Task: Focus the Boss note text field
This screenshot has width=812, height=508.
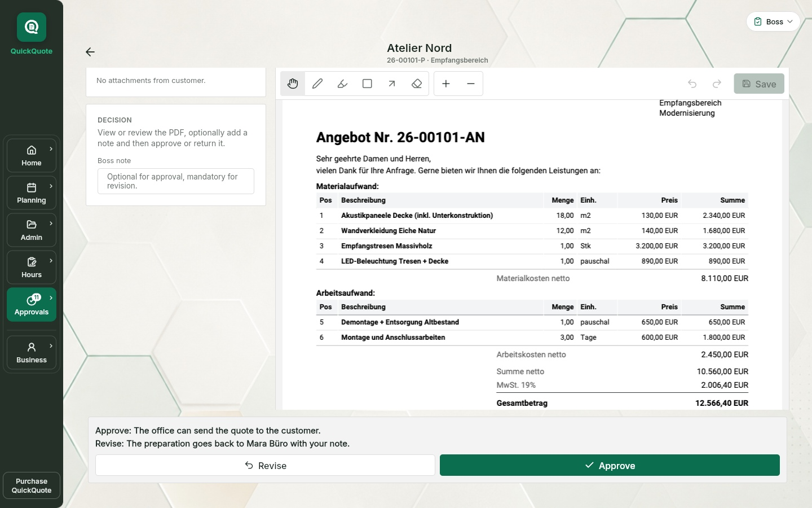Action: point(176,181)
